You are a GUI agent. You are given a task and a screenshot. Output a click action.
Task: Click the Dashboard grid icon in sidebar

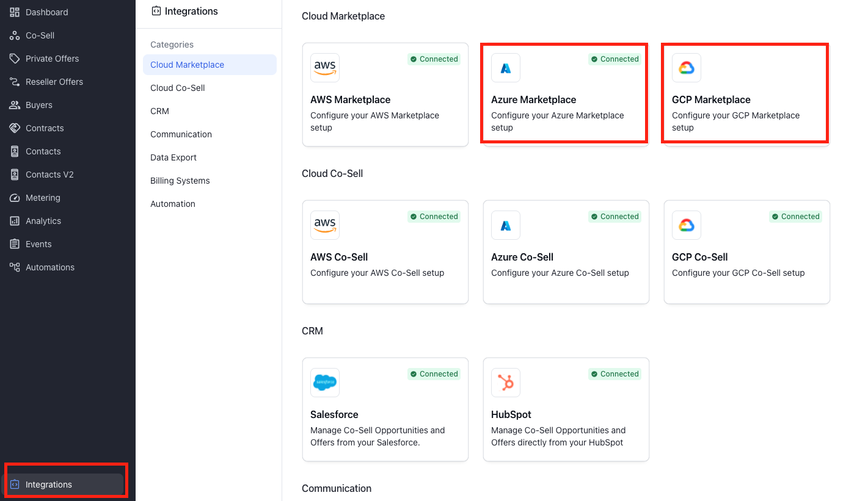pos(15,12)
